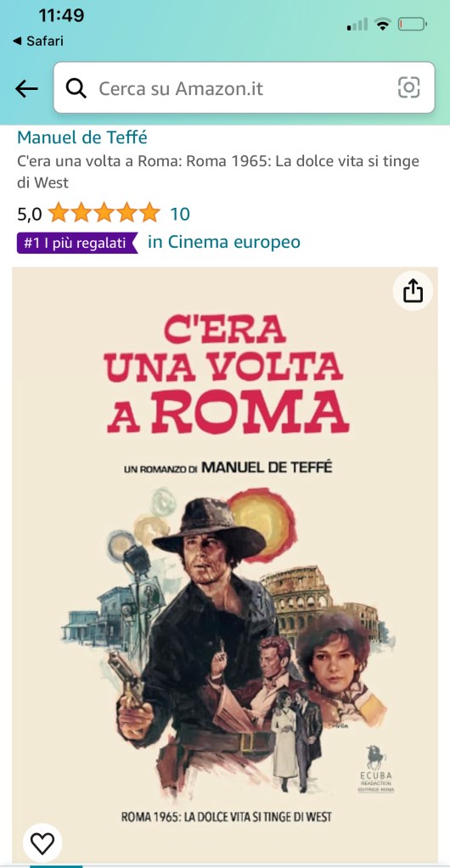The width and height of the screenshot is (450, 868).
Task: Click the product title text
Action: 218,171
